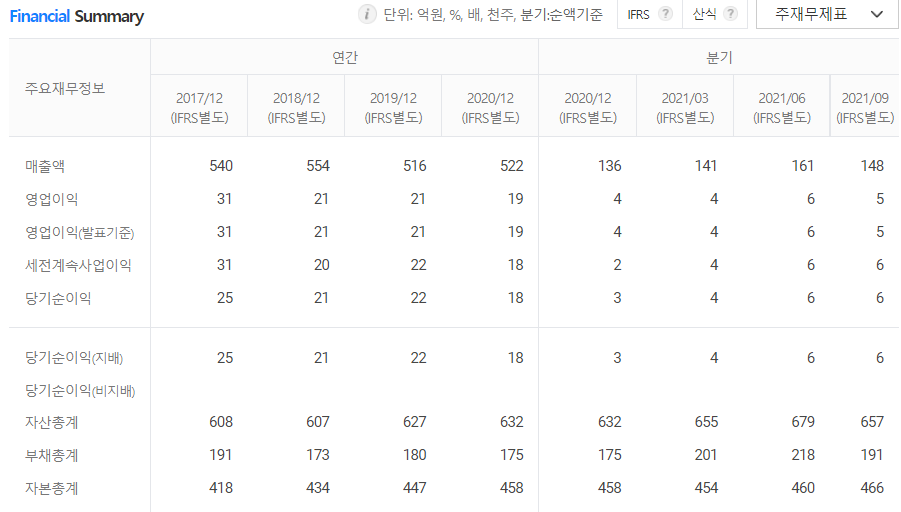Image resolution: width=901 pixels, height=512 pixels.
Task: Click the 자본총계 row label
Action: click(x=52, y=488)
